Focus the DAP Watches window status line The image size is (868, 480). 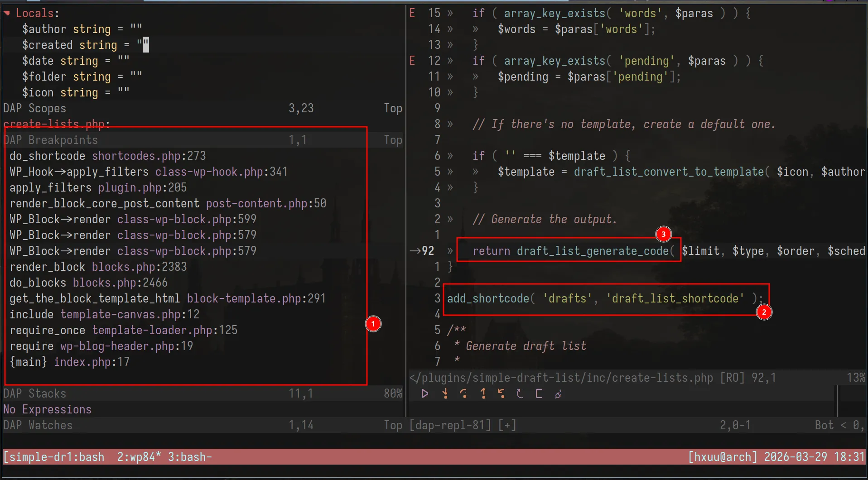coord(203,425)
